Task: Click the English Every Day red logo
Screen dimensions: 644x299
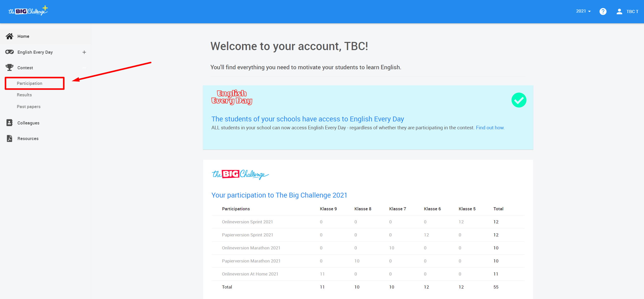Action: 232,97
